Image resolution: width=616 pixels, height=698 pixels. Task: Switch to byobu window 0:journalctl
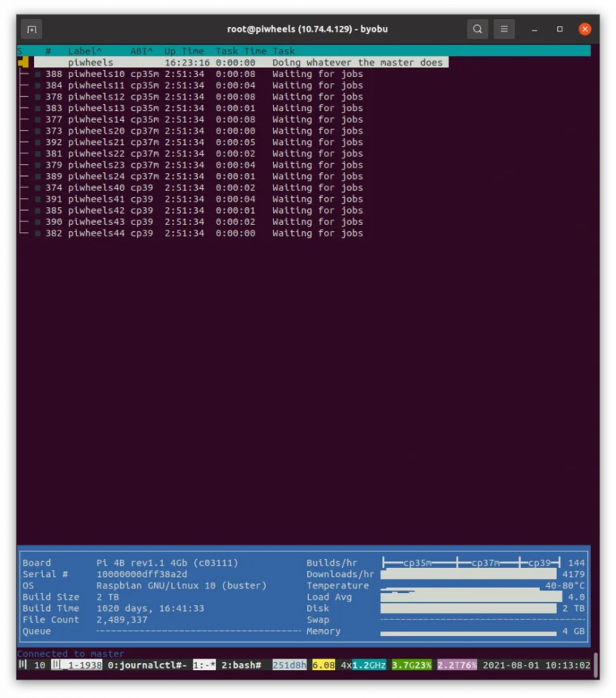(x=147, y=665)
